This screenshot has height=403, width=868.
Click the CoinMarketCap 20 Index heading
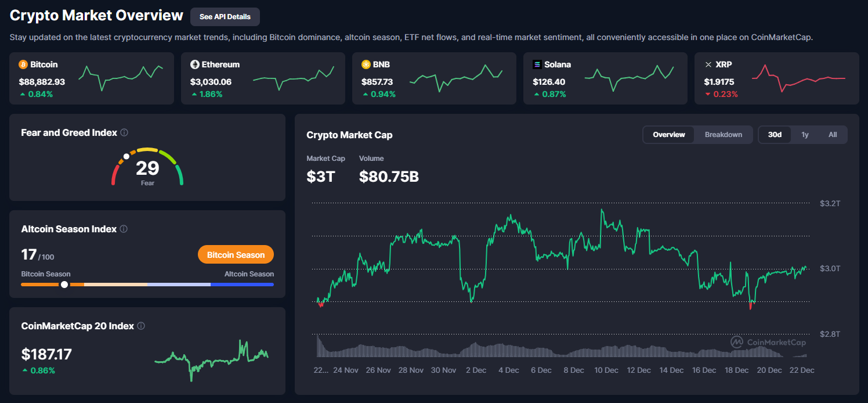click(78, 326)
